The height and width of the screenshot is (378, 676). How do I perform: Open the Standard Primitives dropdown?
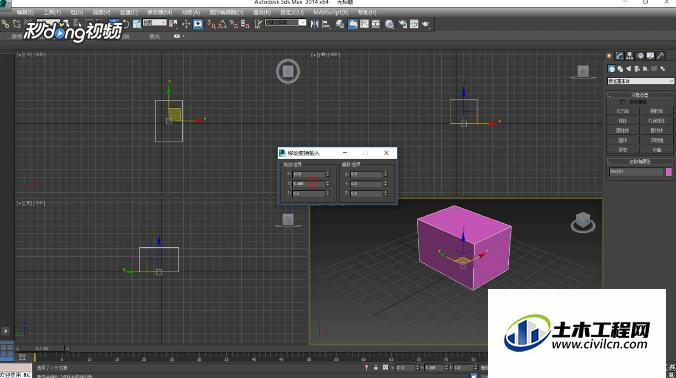click(x=640, y=81)
